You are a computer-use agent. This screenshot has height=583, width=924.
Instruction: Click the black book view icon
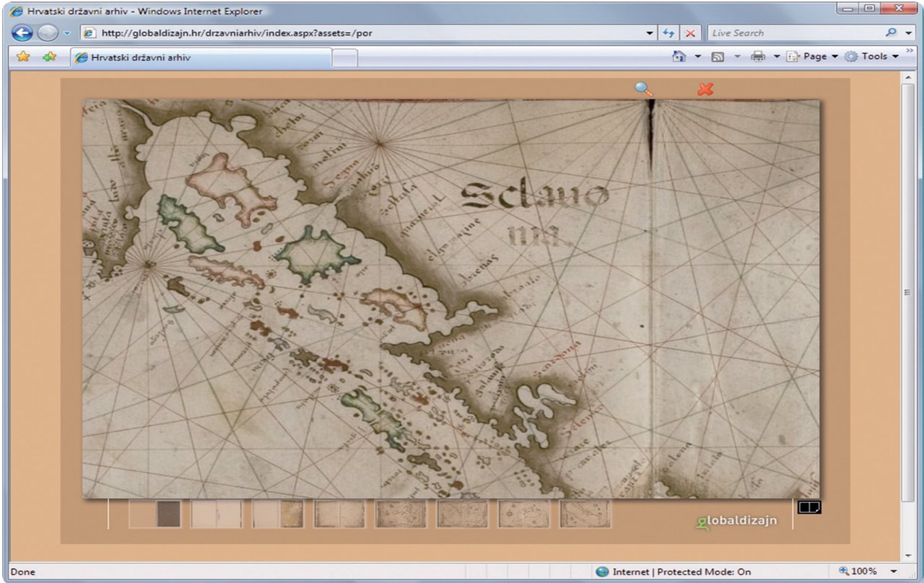pyautogui.click(x=809, y=507)
